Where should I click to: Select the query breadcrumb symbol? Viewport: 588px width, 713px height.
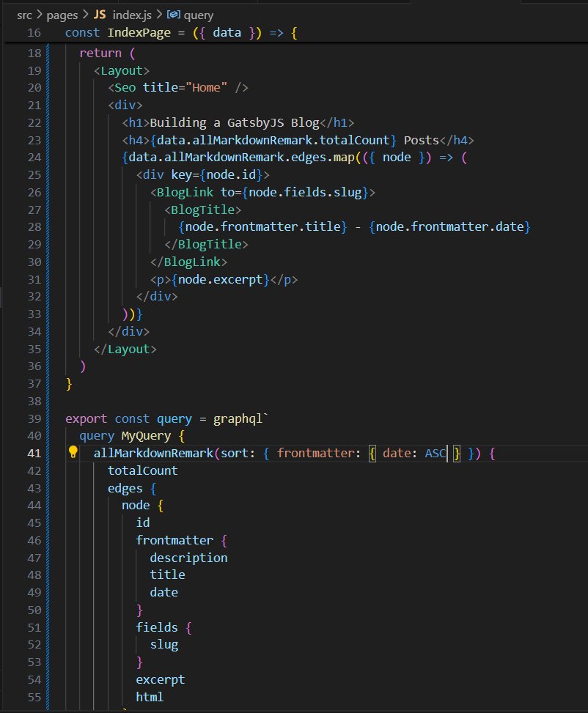pyautogui.click(x=199, y=15)
